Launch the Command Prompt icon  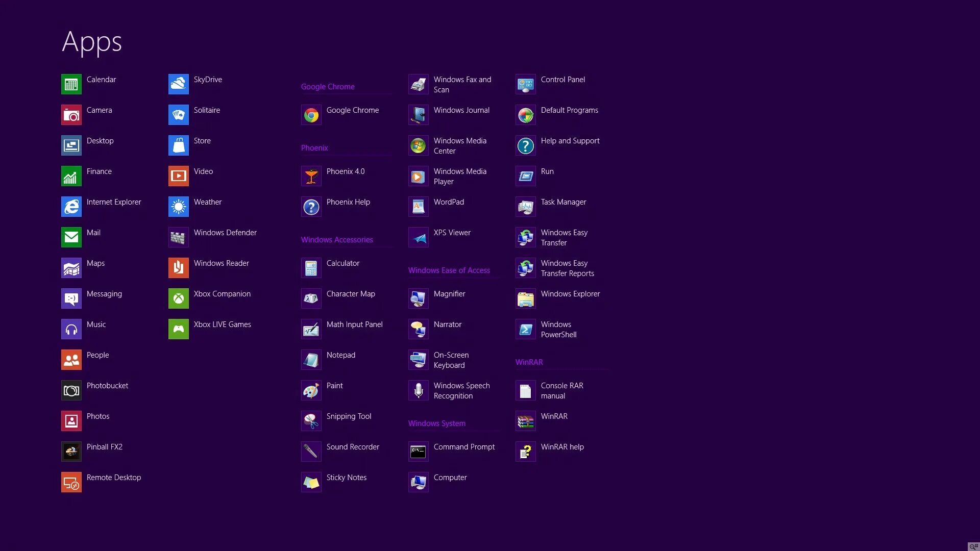[418, 452]
